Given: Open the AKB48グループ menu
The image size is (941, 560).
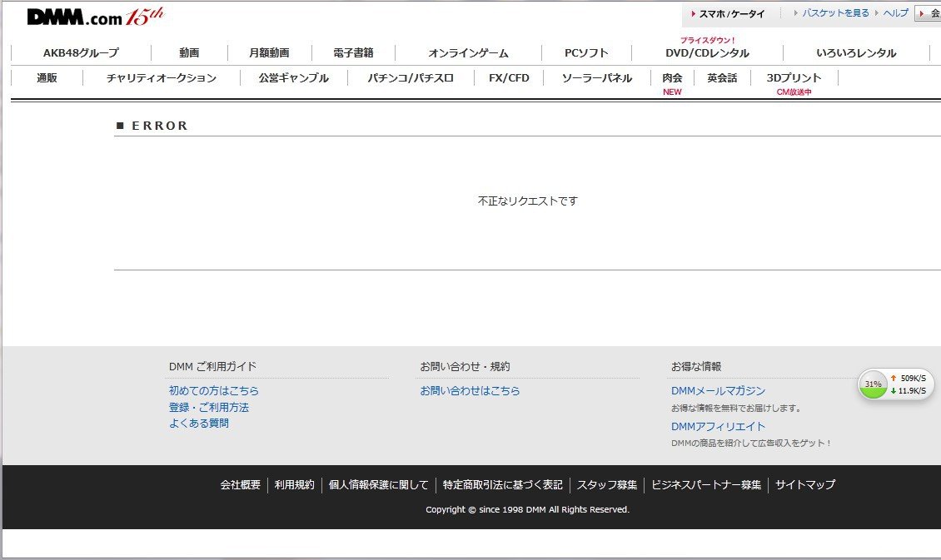Looking at the screenshot, I should [81, 52].
